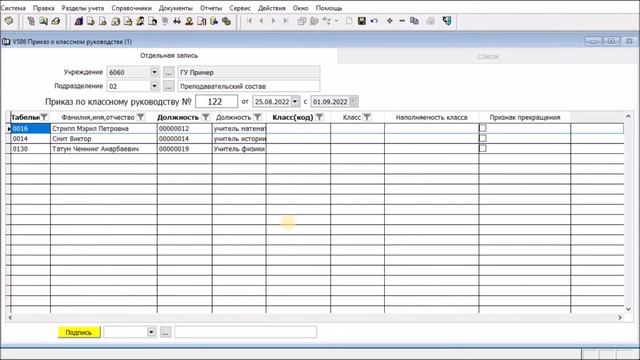640x360 pixels.
Task: Select the cell 00000019
Action: pyautogui.click(x=184, y=149)
